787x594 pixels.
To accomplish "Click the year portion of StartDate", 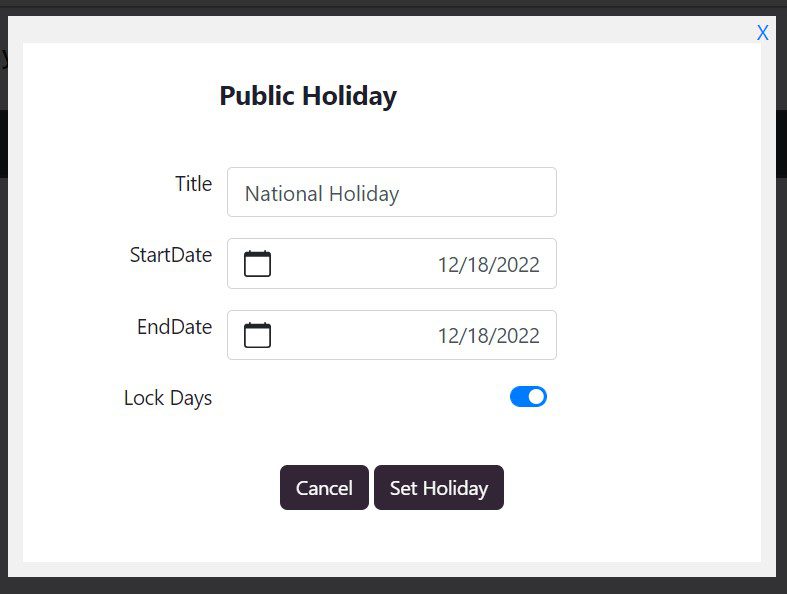I will [518, 265].
